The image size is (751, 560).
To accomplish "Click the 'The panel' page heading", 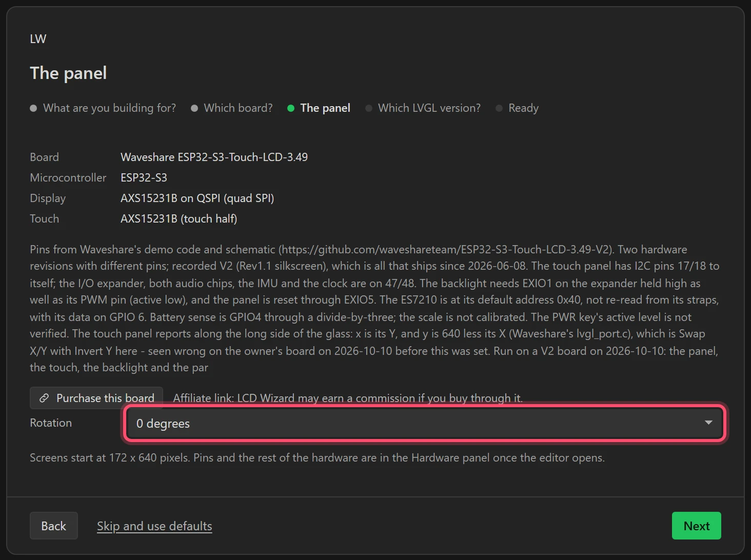I will point(68,73).
